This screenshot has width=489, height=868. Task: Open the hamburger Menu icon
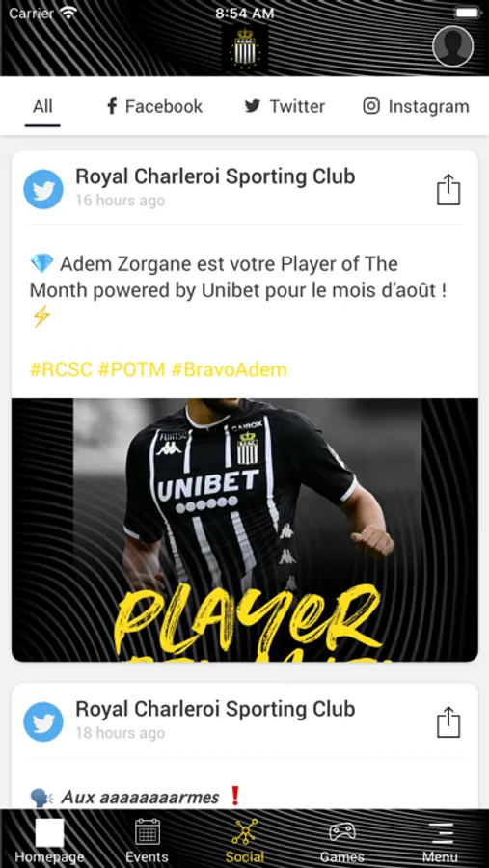pos(441,833)
